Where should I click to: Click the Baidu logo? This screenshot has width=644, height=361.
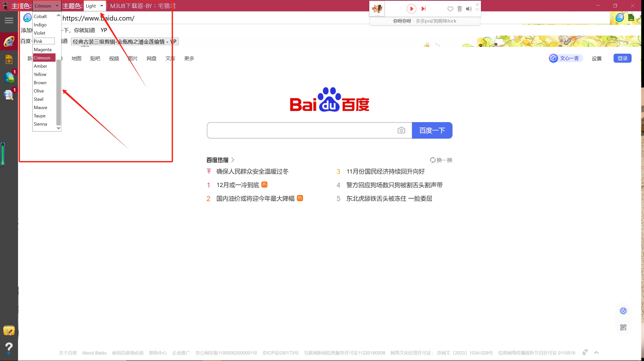pos(330,100)
